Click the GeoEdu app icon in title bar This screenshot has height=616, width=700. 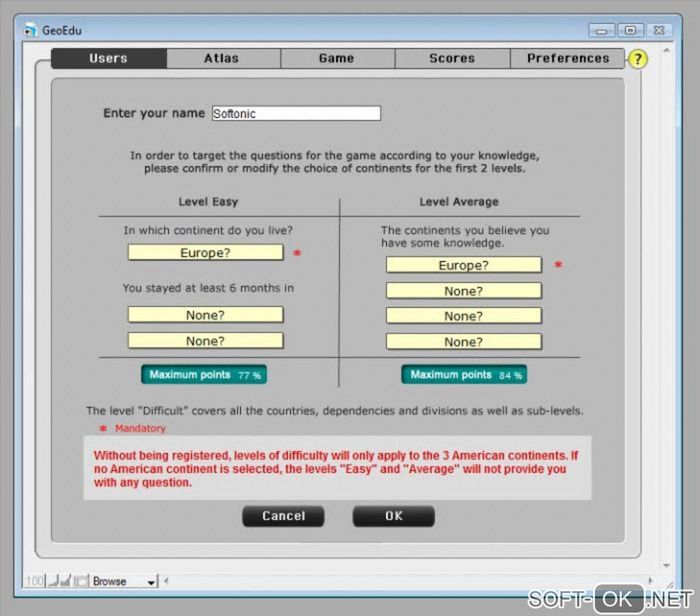[30, 30]
